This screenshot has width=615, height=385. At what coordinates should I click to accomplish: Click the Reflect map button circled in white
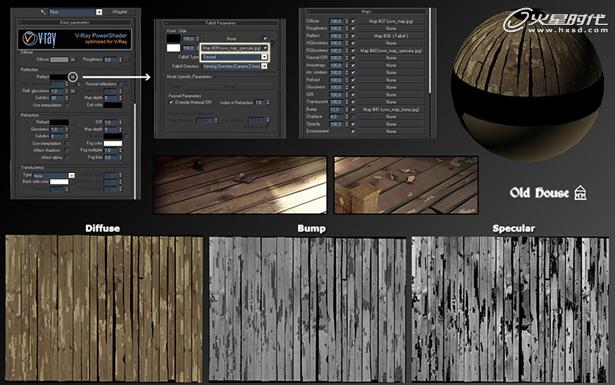point(73,77)
